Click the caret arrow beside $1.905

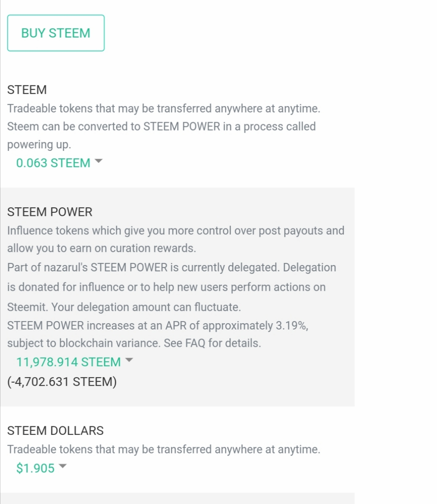point(62,466)
